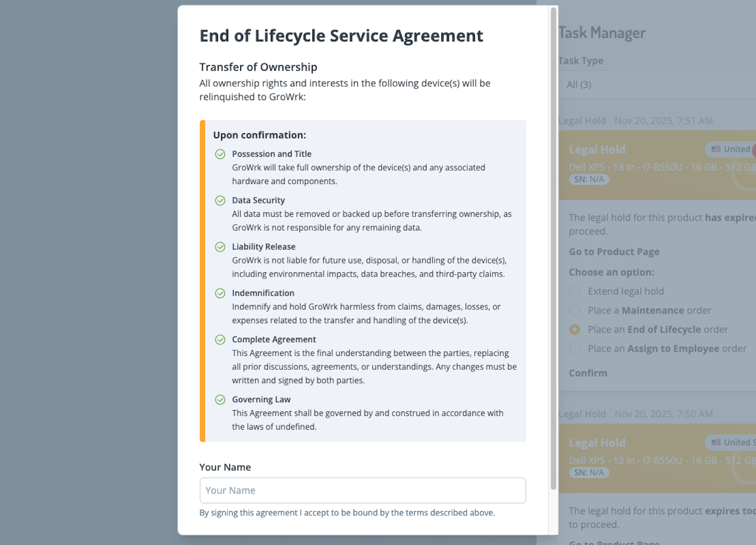Click the Possession and Title check icon
This screenshot has height=545, width=756.
pyautogui.click(x=220, y=154)
